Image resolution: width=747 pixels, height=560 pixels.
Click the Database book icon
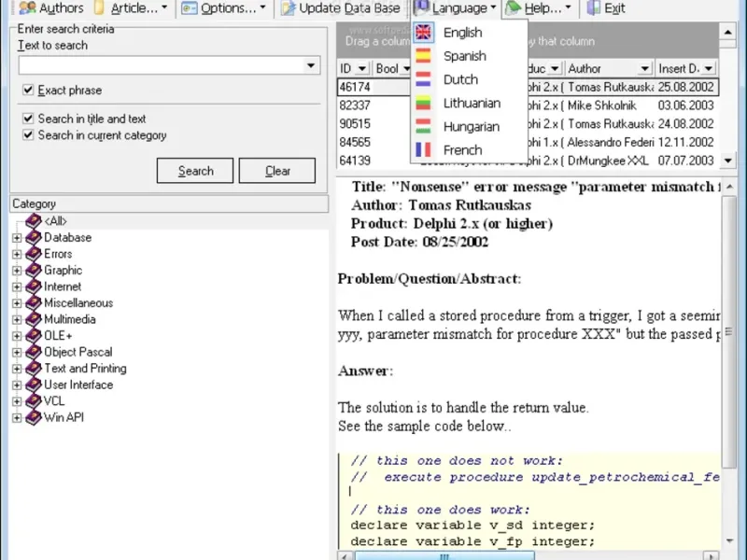tap(34, 237)
